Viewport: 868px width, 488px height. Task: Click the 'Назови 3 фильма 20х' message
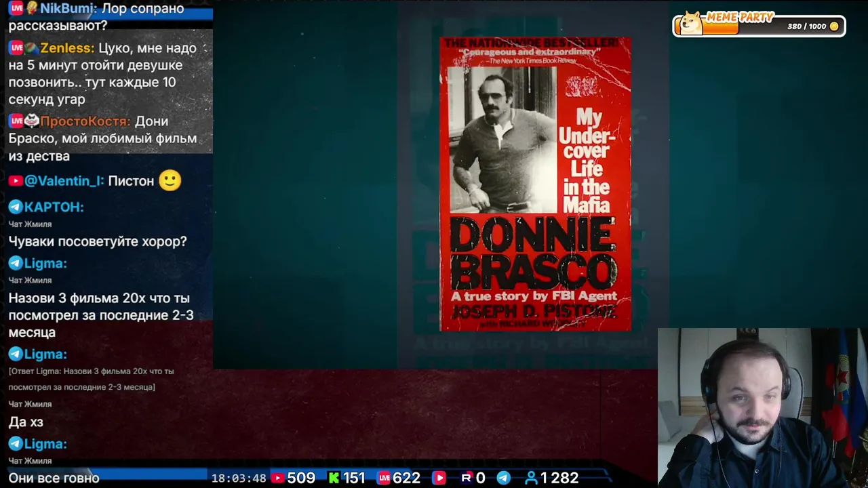pos(101,315)
